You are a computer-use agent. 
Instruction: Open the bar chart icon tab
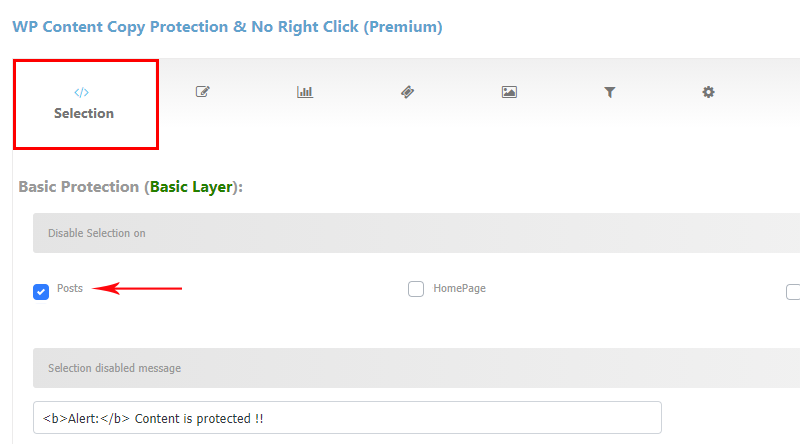[305, 92]
